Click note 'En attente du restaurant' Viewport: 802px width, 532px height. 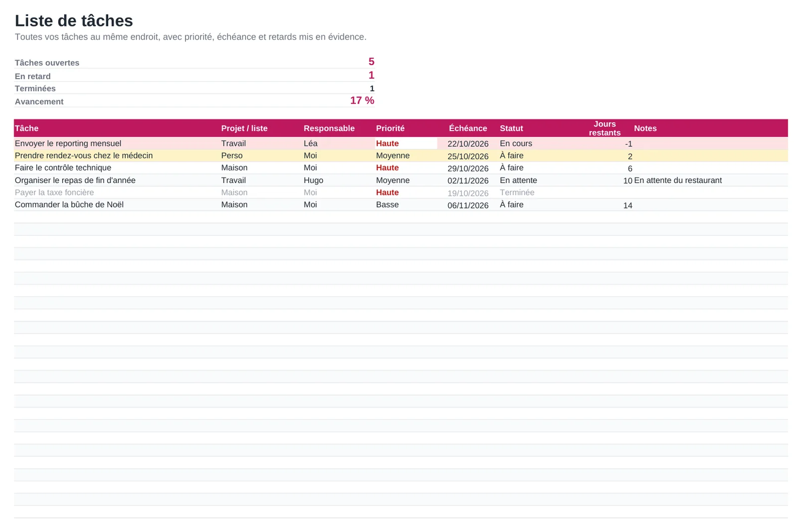[678, 180]
